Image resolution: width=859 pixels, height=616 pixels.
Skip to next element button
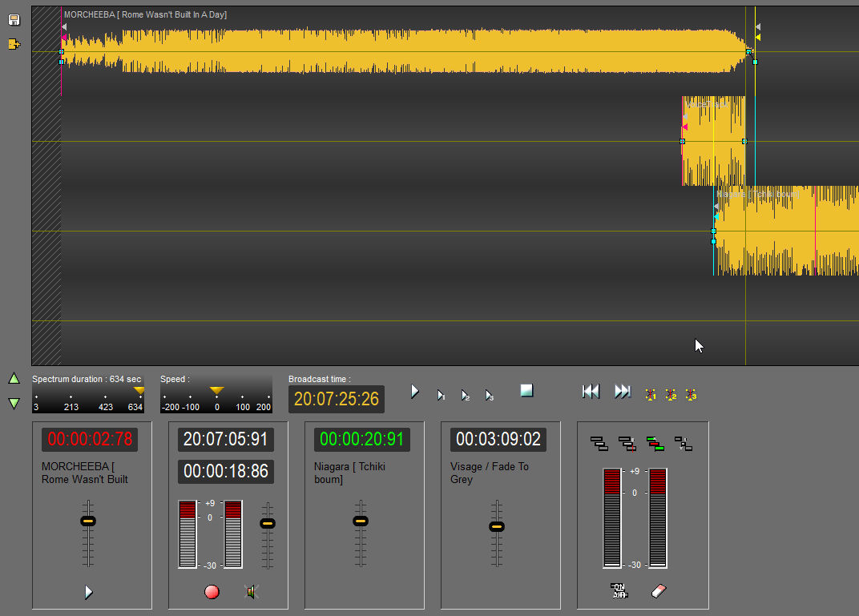pos(623,391)
